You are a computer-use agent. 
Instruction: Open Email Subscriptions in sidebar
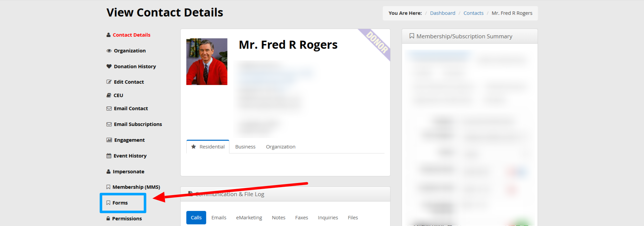click(x=138, y=124)
